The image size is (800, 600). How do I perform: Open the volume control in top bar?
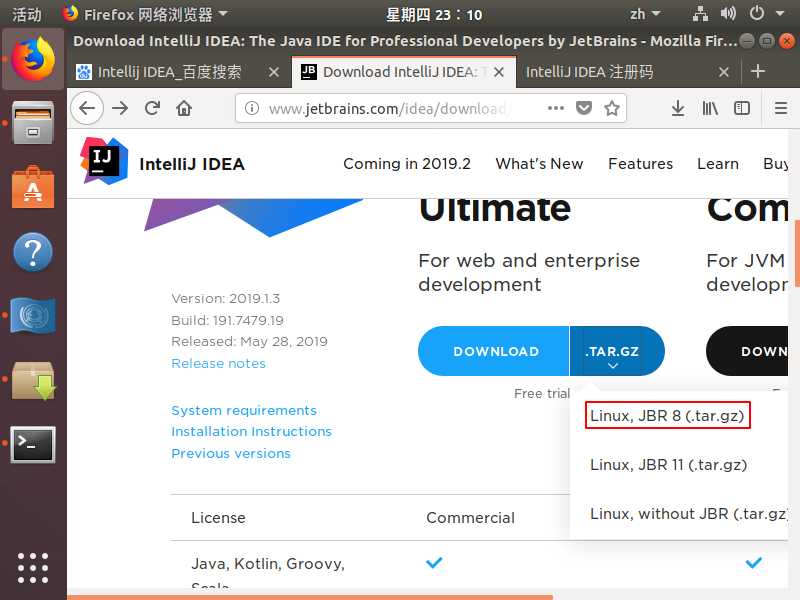point(728,14)
